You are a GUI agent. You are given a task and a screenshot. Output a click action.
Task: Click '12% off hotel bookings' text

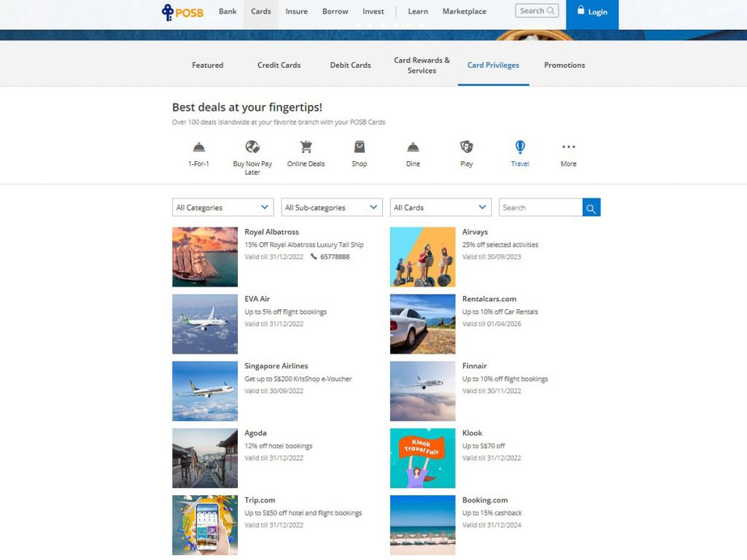[278, 446]
